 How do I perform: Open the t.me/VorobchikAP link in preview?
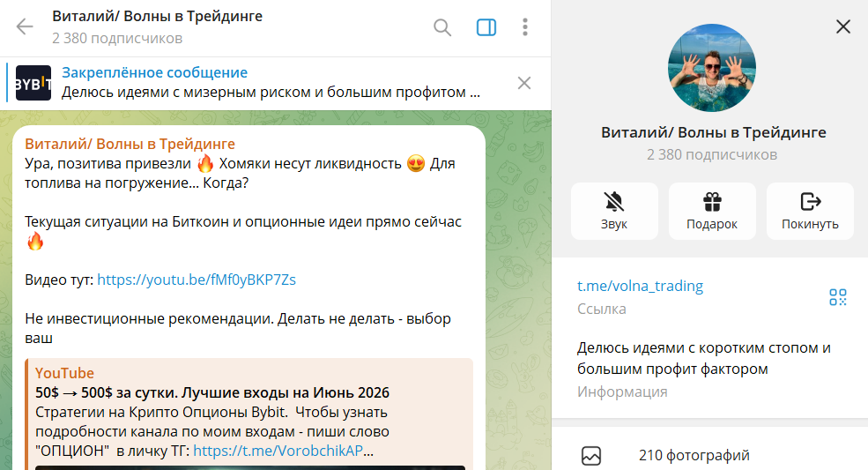point(278,451)
